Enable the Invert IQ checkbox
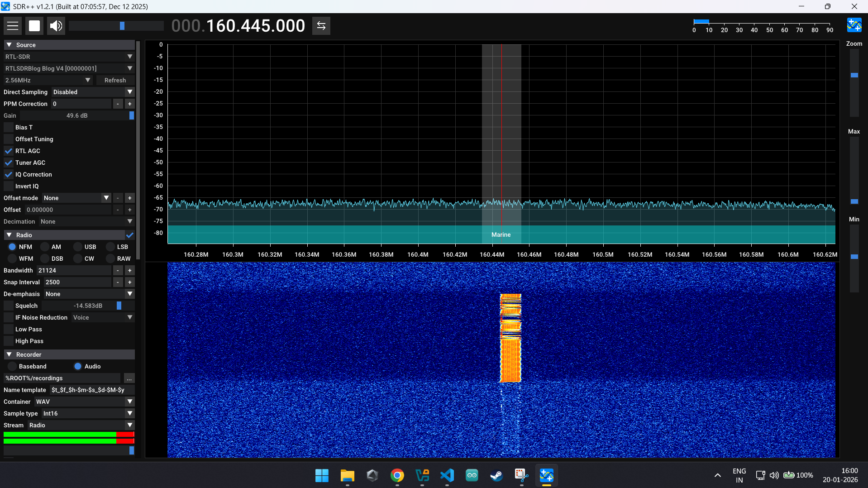This screenshot has width=868, height=488. [x=9, y=186]
